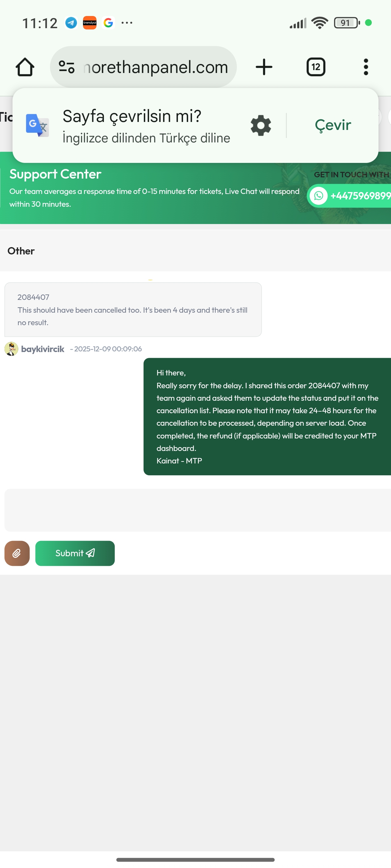Tap the 'Sayfa çevrilsin mi?' prompt text
Image resolution: width=391 pixels, height=868 pixels.
tap(132, 116)
